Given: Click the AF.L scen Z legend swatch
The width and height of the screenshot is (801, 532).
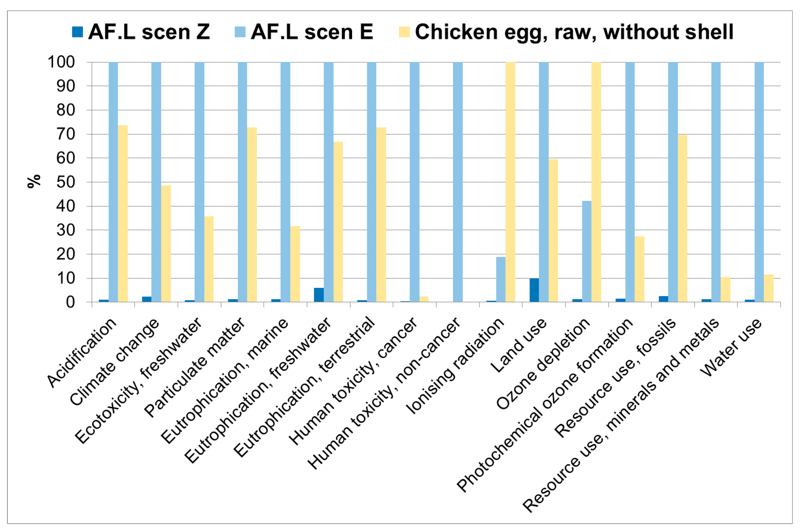Looking at the screenshot, I should click(77, 32).
